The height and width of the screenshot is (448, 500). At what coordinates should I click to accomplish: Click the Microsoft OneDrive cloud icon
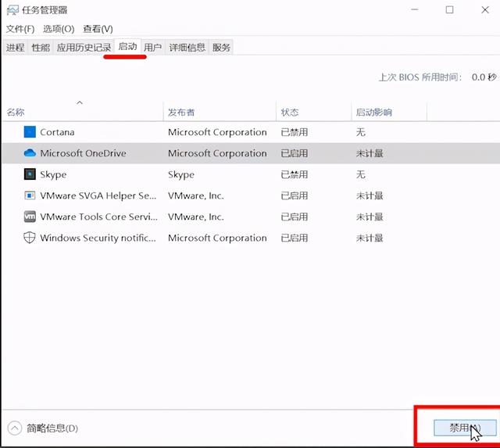30,152
